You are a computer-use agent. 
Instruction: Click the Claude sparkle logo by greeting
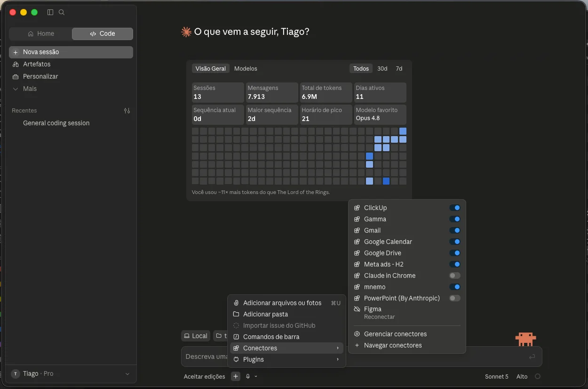click(x=186, y=32)
